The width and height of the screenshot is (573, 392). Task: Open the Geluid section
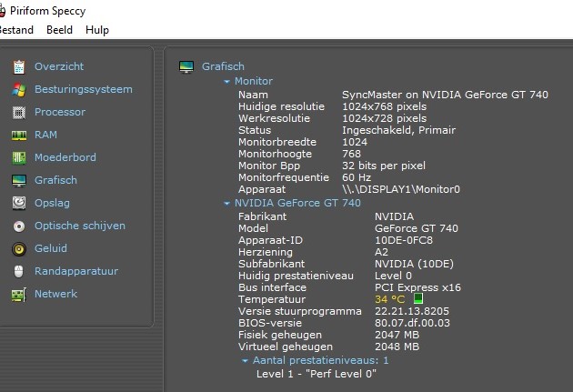pyautogui.click(x=51, y=248)
